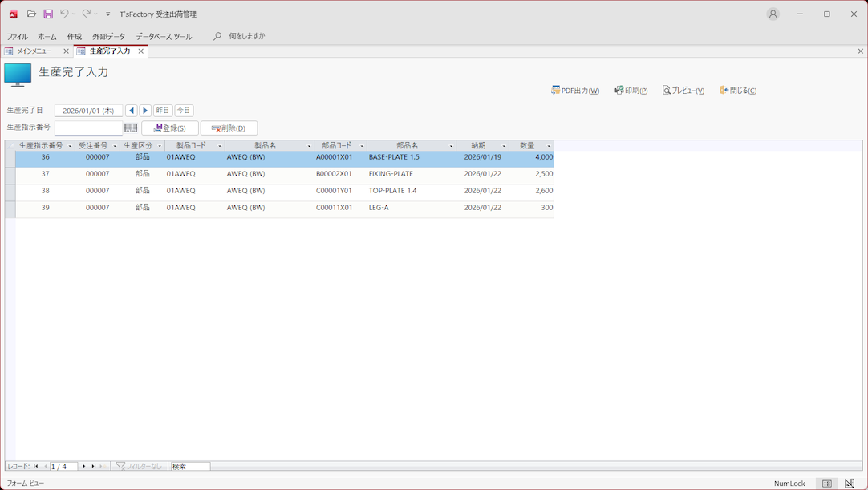The width and height of the screenshot is (868, 490).
Task: Switch to the メインメニュー tab
Action: pos(34,51)
